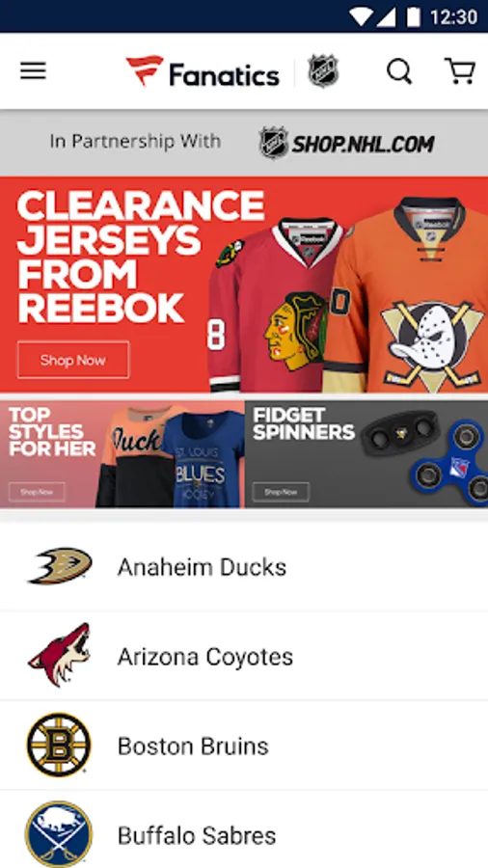
Task: Tap the NHL shield logo in header
Action: (x=323, y=70)
